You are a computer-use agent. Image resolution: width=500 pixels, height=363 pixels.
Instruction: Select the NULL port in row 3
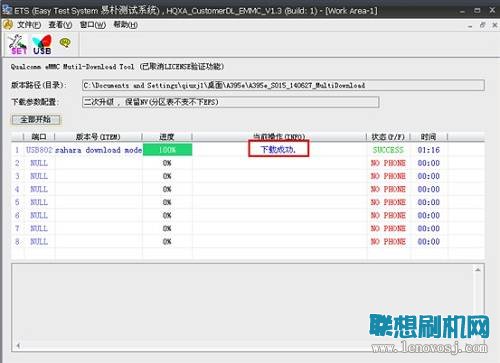point(39,176)
